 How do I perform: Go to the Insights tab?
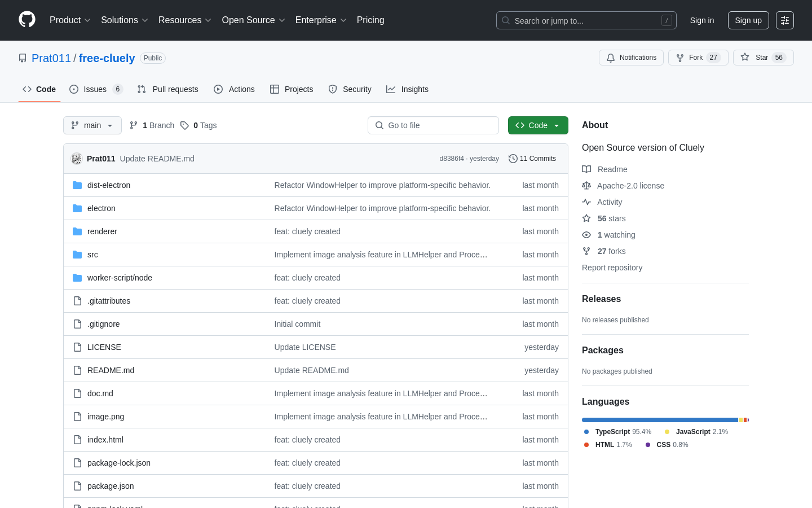pyautogui.click(x=407, y=89)
